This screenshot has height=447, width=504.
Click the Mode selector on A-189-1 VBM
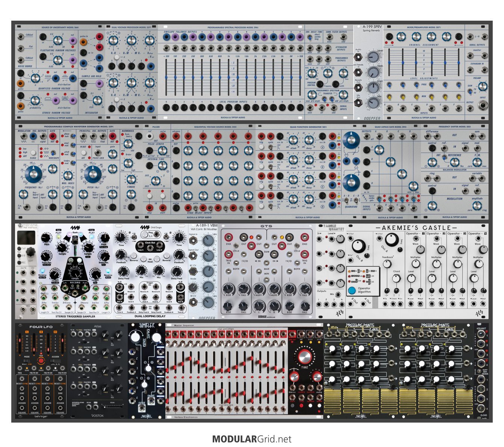click(193, 287)
